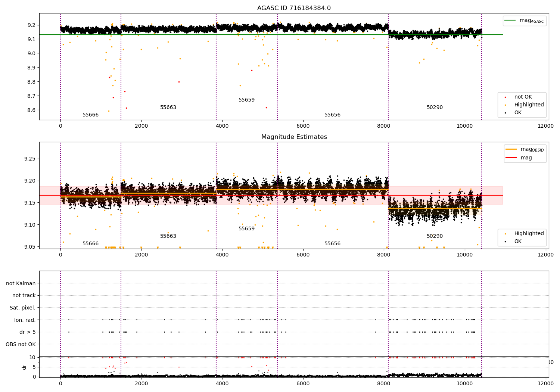Screen dimensions: 560x392
Task: Click the 'not Kalman' flag row label
Action: 21,283
